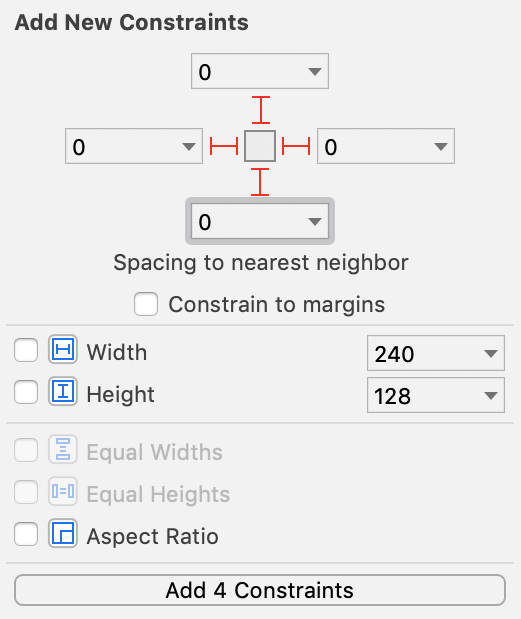Open the right spacing value dropdown
Image resolution: width=521 pixels, height=619 pixels.
[440, 146]
